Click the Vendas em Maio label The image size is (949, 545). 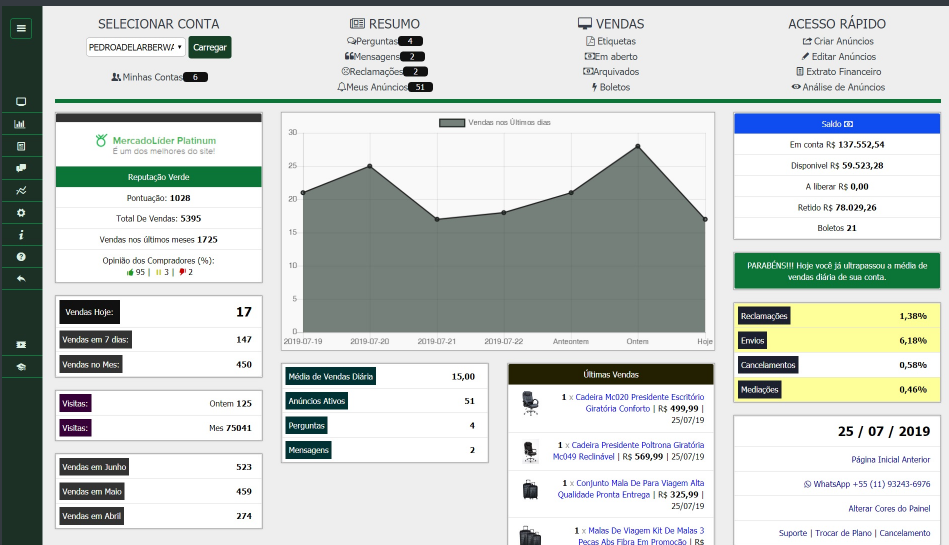click(91, 492)
